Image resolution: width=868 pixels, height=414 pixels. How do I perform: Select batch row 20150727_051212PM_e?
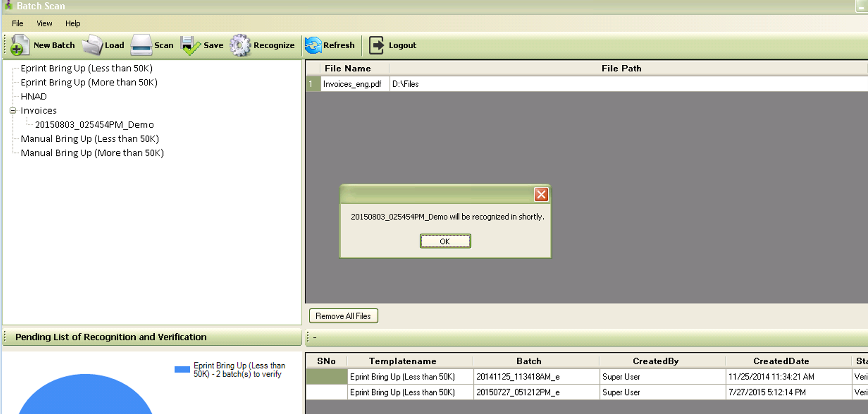[518, 392]
